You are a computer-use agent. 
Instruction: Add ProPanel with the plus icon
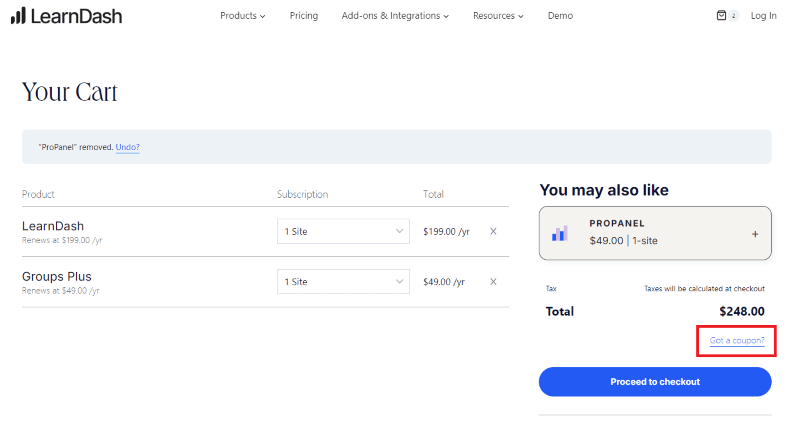tap(755, 234)
